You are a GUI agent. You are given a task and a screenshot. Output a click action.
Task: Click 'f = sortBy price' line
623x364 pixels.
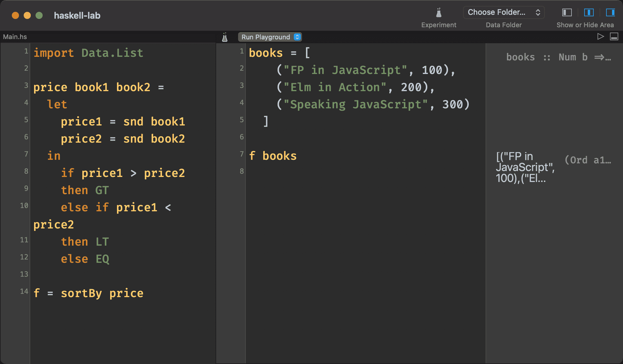[88, 293]
